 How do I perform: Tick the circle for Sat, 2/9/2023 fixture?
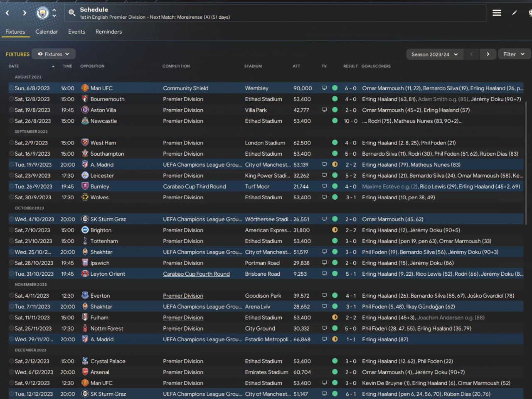[x=11, y=143]
